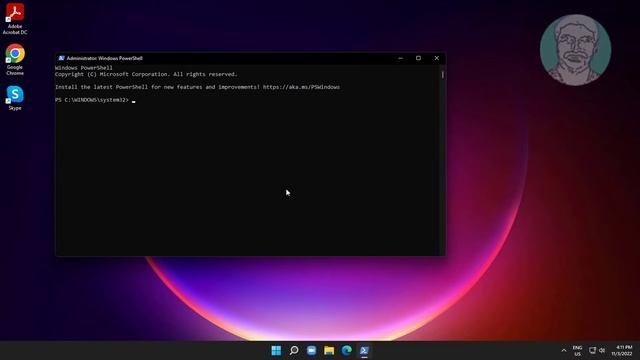This screenshot has height=360, width=640.
Task: Click the PowerShell window title icon
Action: coord(61,58)
